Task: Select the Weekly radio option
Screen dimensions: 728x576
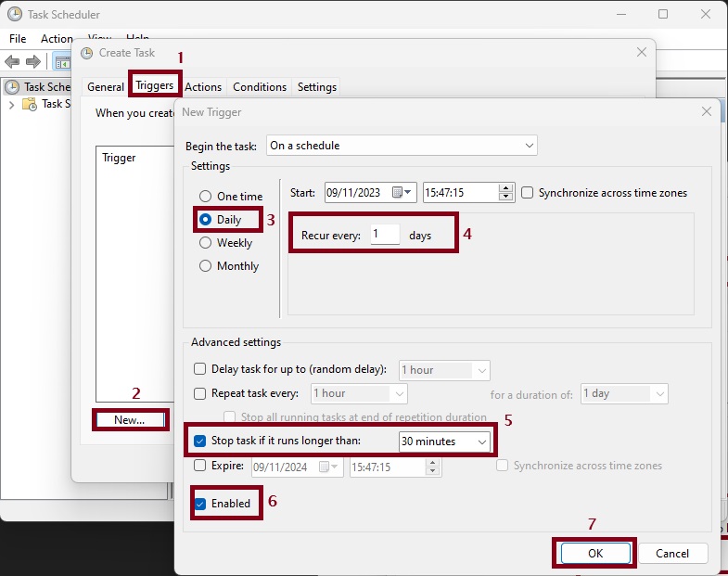Action: (205, 243)
